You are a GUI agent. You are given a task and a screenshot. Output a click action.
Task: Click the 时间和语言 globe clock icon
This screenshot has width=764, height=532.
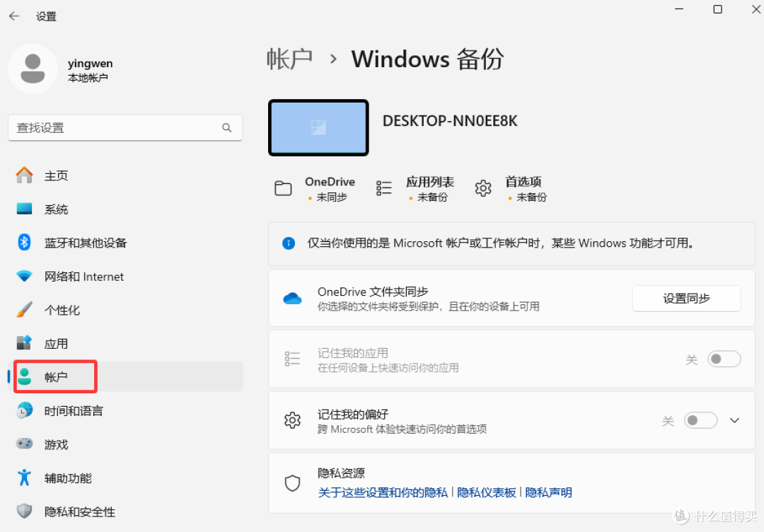point(24,410)
